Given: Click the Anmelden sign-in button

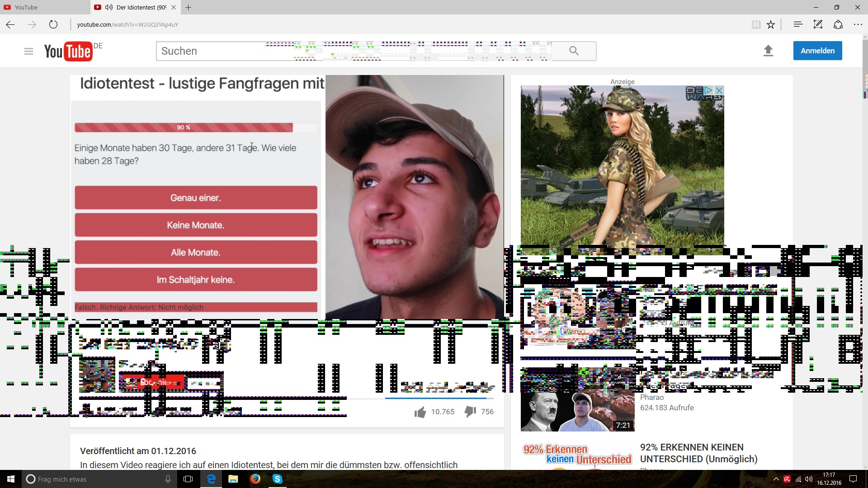Looking at the screenshot, I should tap(817, 51).
